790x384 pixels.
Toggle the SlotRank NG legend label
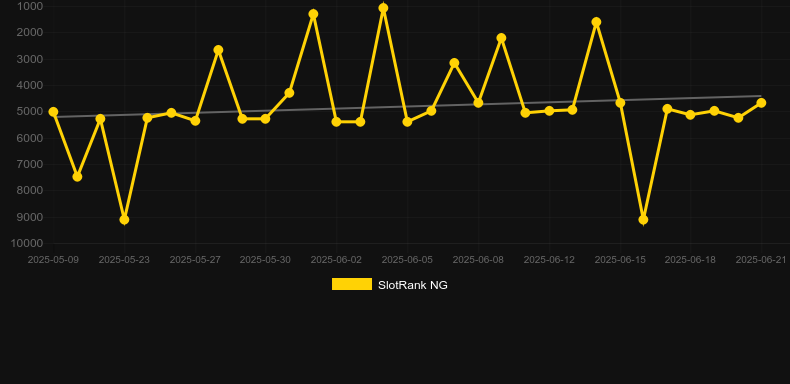412,285
